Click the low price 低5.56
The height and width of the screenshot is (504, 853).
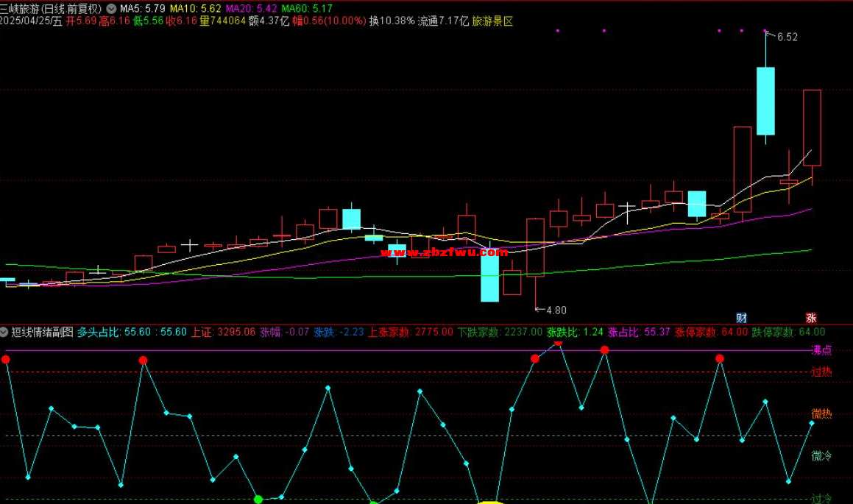click(148, 21)
